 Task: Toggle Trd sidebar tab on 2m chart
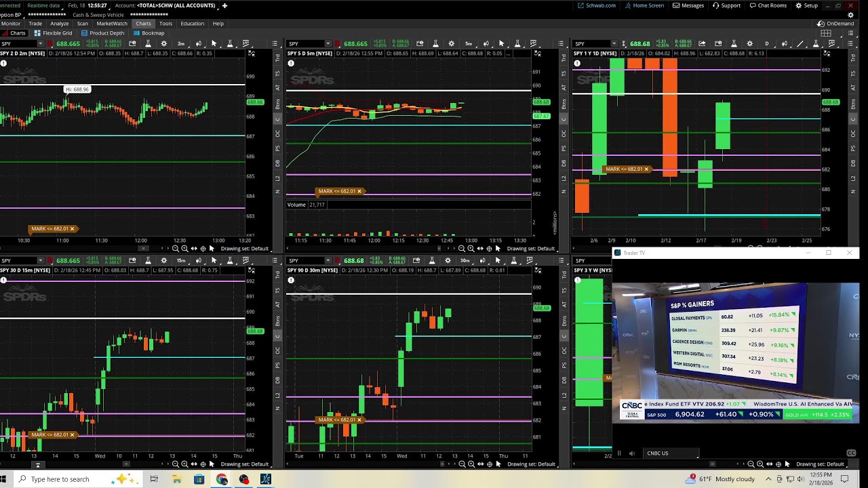[x=277, y=58]
